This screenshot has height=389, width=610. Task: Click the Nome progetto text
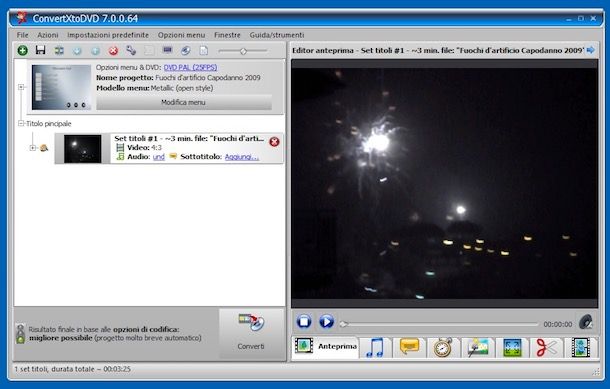click(178, 78)
